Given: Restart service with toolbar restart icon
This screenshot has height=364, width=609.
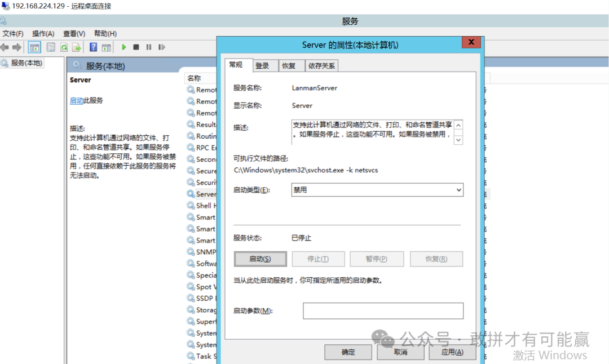Looking at the screenshot, I should coord(162,47).
